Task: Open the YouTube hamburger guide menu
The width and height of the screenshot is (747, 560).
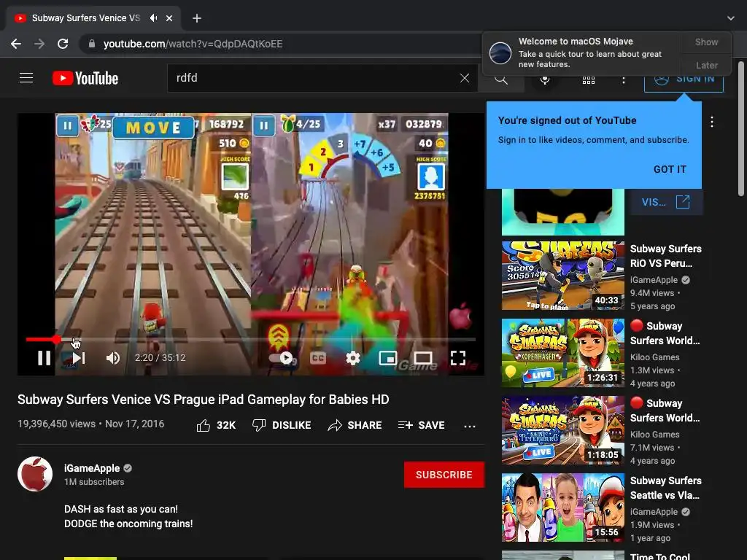Action: (x=26, y=77)
